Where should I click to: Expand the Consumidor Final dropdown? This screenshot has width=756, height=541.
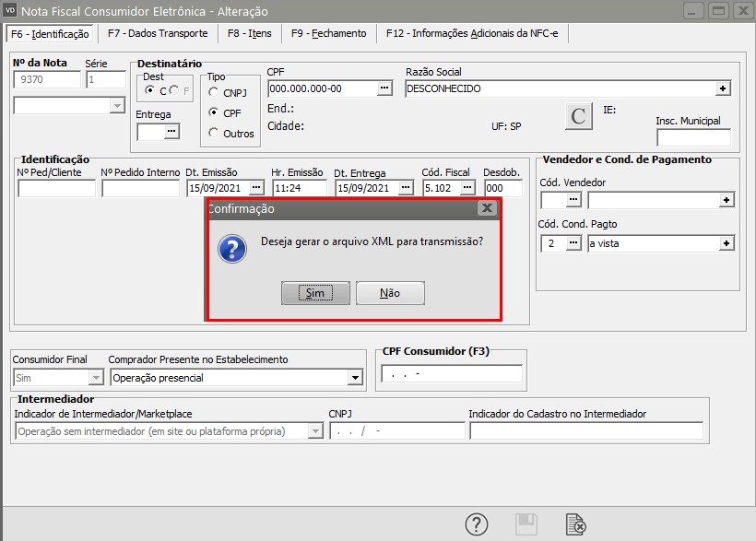click(96, 378)
